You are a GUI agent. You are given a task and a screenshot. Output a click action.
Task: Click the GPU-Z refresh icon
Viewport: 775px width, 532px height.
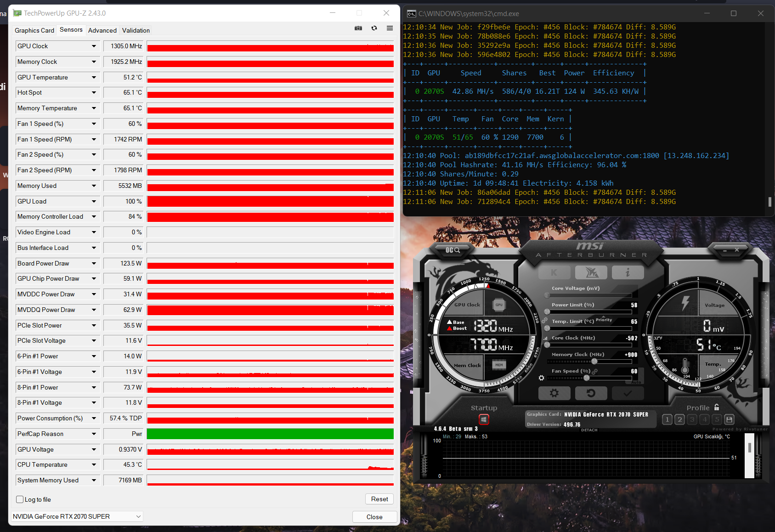click(x=374, y=28)
